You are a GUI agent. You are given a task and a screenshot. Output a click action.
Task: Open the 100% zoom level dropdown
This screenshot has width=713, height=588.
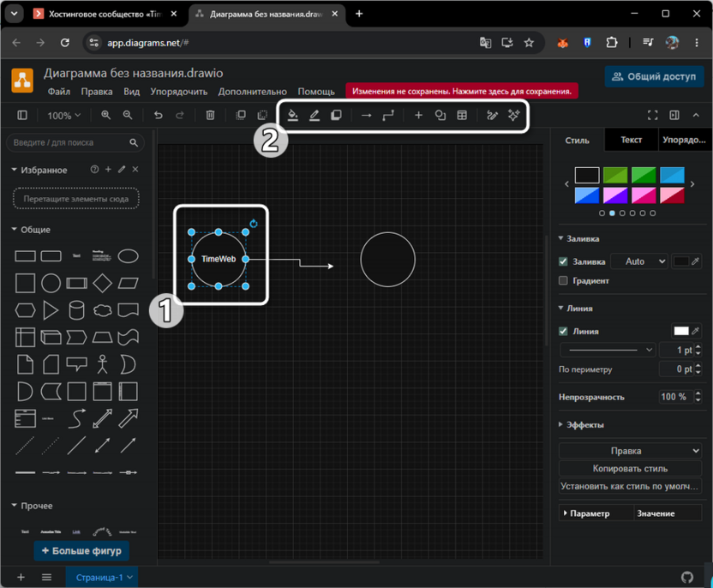tap(64, 116)
